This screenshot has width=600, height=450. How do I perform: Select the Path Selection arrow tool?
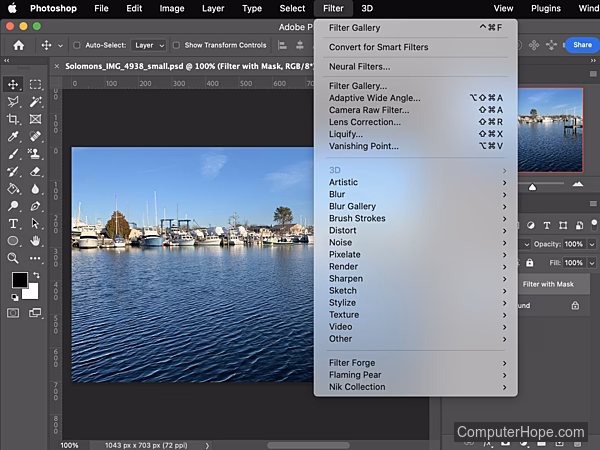pos(35,223)
